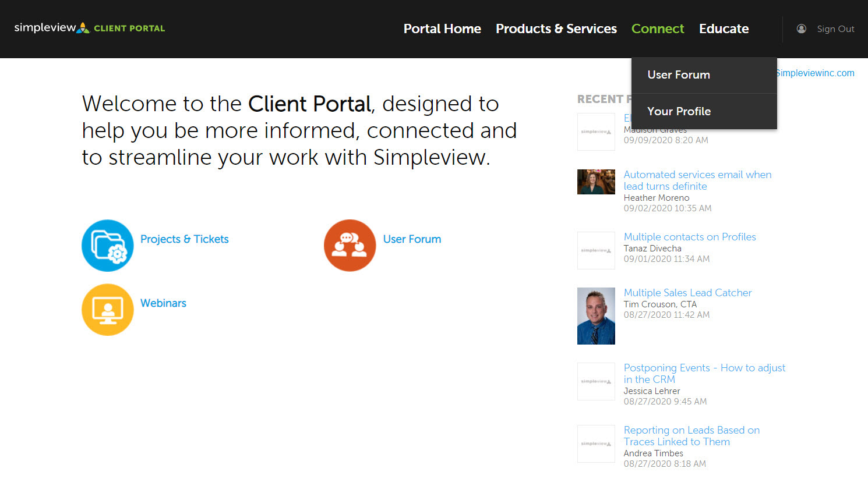
Task: Click the timestamp 08/27/2020 9:45 AM
Action: (665, 402)
